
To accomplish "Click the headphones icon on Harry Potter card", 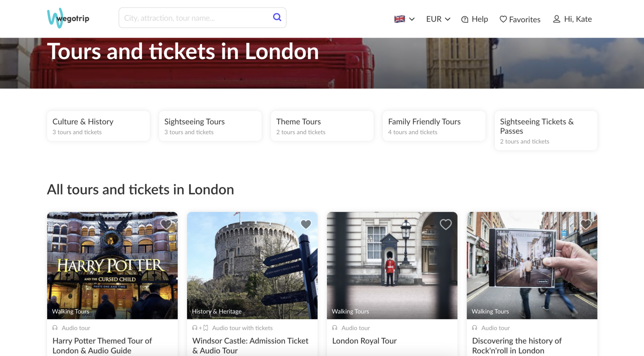I will [x=55, y=328].
